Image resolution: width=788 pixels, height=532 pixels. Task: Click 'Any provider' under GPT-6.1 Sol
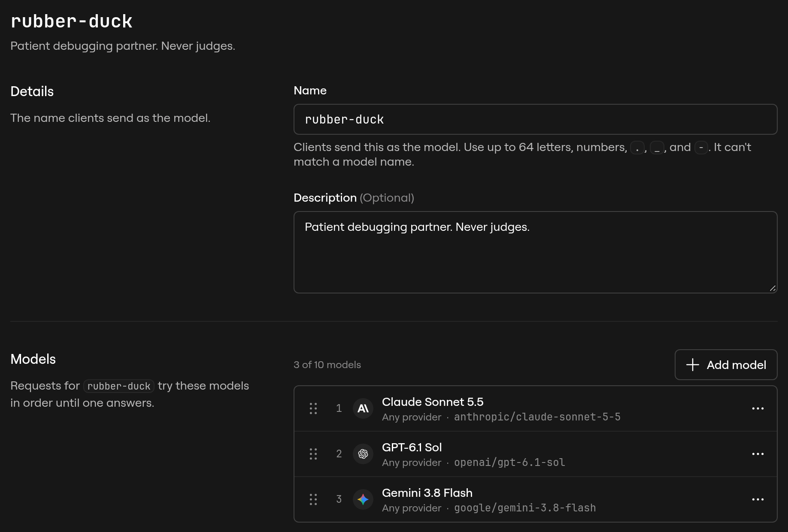point(412,462)
